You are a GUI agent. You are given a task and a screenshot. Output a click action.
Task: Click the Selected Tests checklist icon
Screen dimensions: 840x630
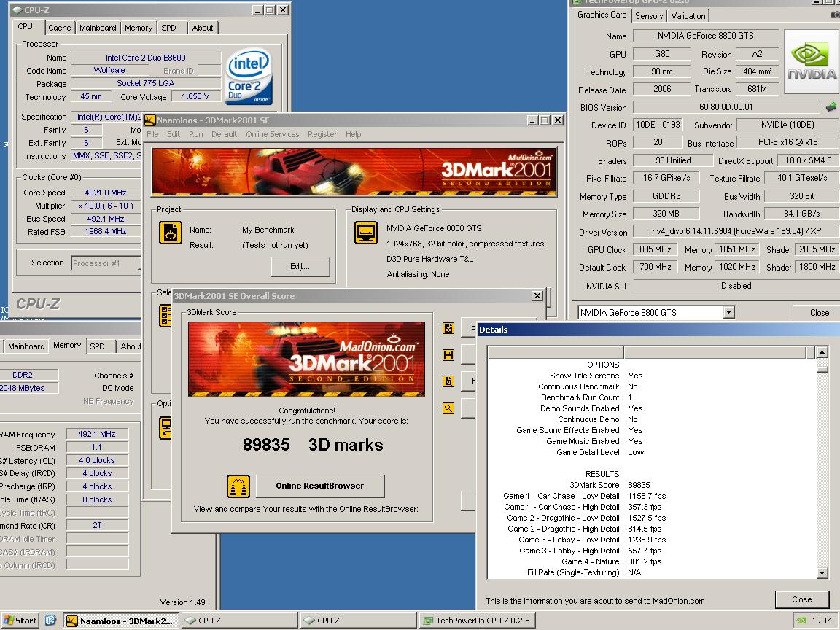tap(166, 316)
